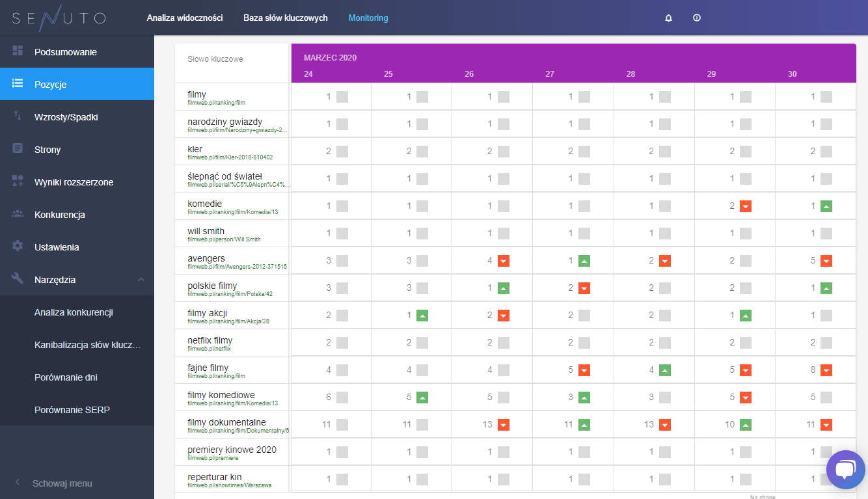Open the chat support bubble
Screen dimensions: 868x499
[x=845, y=469]
